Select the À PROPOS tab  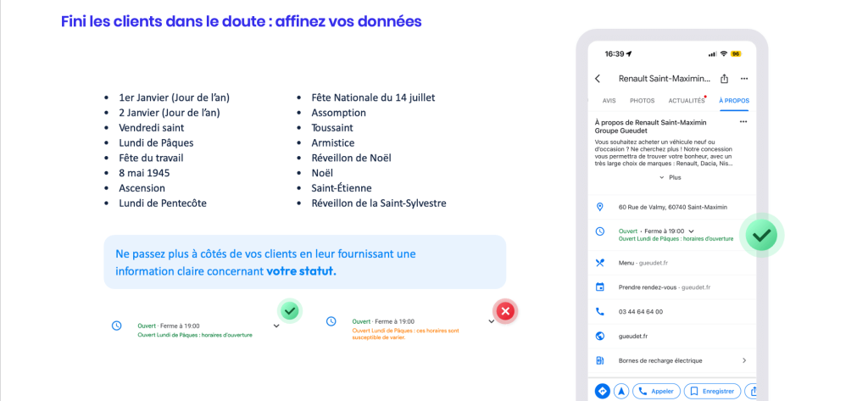pyautogui.click(x=734, y=101)
